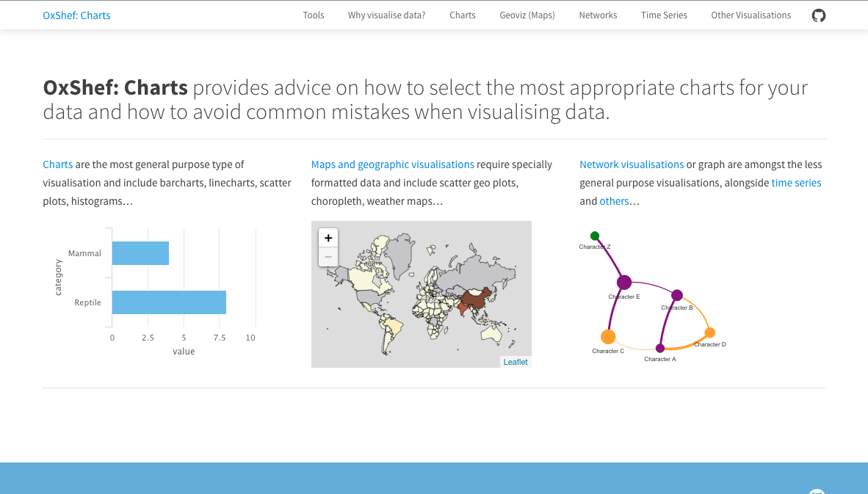Open the GitHub icon link
Image resolution: width=868 pixels, height=494 pixels.
(819, 15)
